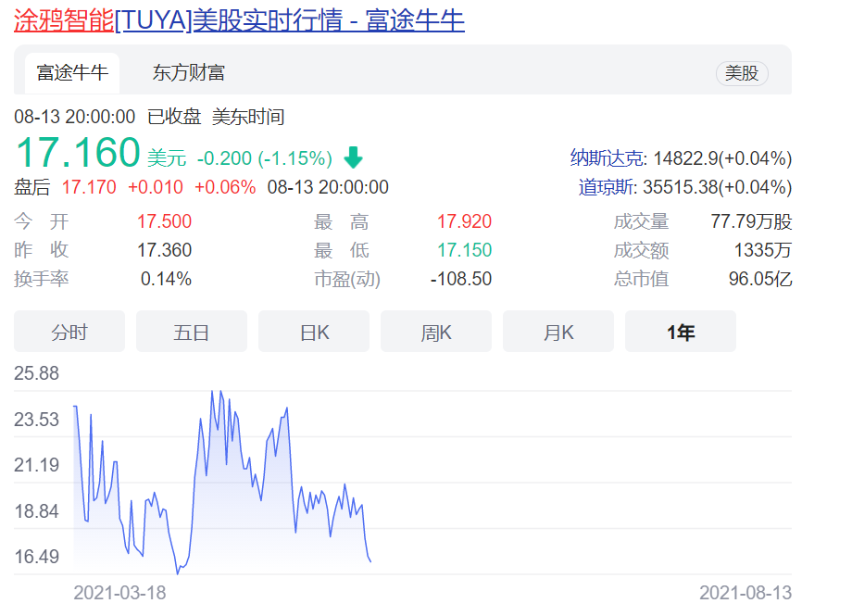Click the 最低 value 17.150
The height and width of the screenshot is (616, 852).
coord(465,250)
